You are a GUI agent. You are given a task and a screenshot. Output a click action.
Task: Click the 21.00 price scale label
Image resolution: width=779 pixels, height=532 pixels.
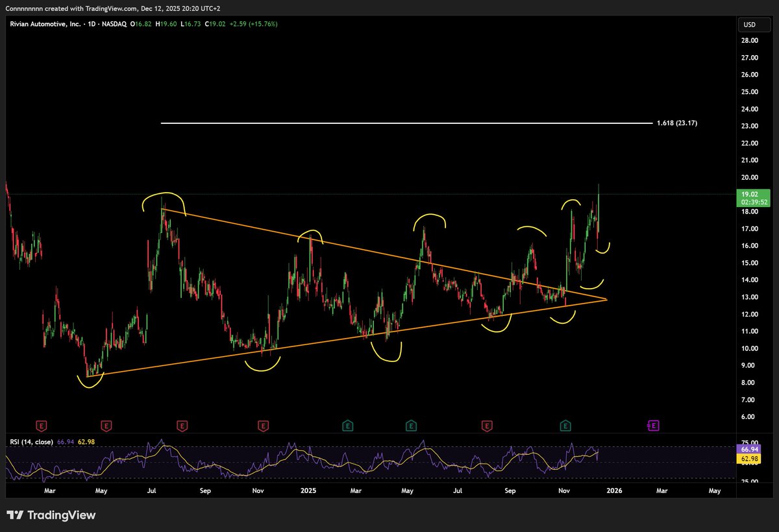750,160
